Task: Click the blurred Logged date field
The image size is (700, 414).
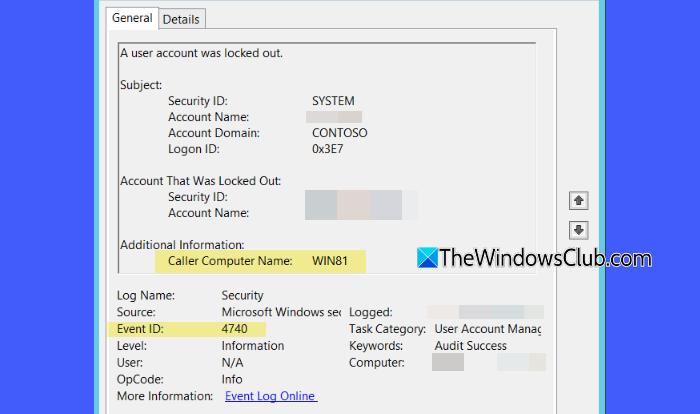Action: pos(485,312)
